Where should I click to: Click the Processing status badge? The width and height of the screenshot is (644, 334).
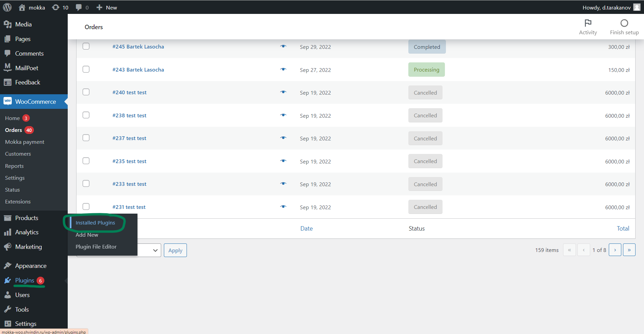coord(426,70)
